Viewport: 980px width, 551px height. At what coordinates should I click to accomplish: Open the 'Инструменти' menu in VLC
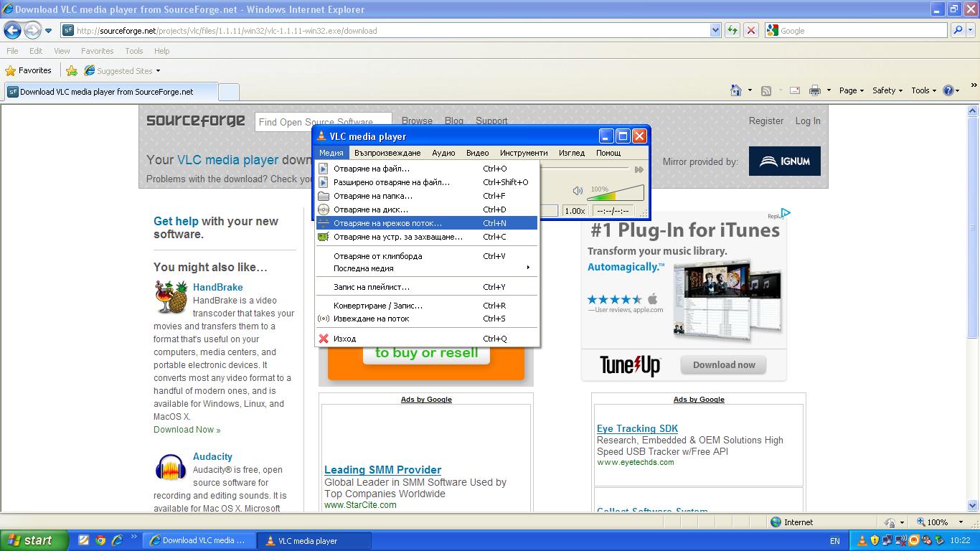(x=524, y=153)
